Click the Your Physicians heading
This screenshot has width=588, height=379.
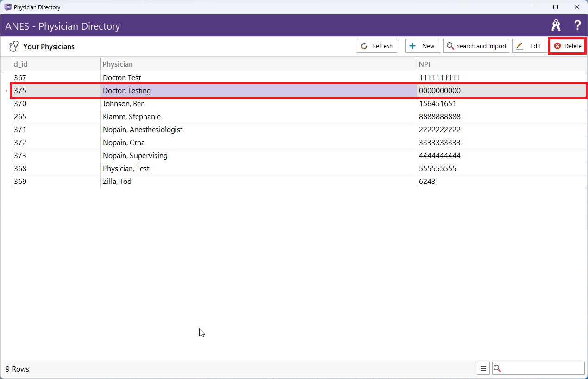click(x=49, y=46)
